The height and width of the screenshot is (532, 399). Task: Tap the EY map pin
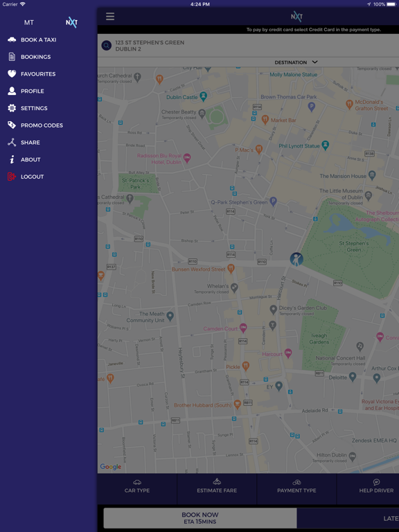coord(279,386)
